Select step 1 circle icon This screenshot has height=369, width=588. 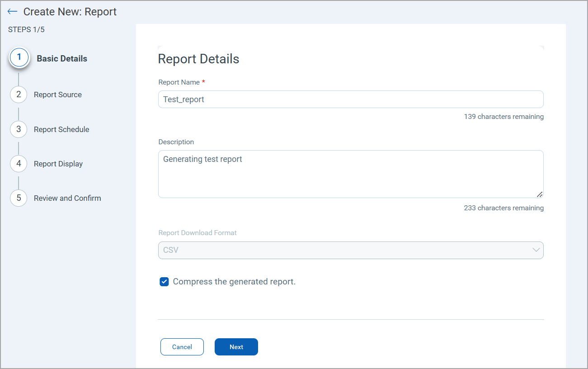(19, 58)
